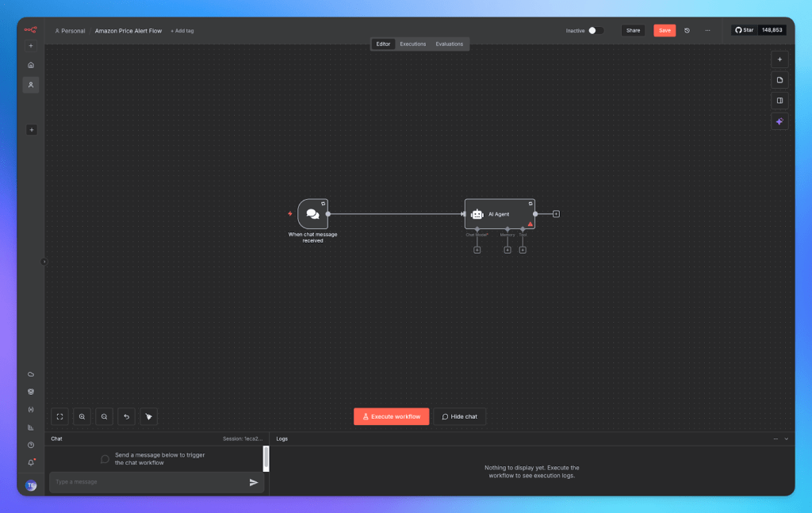Open the TB user account menu
This screenshot has width=812, height=513.
click(31, 485)
